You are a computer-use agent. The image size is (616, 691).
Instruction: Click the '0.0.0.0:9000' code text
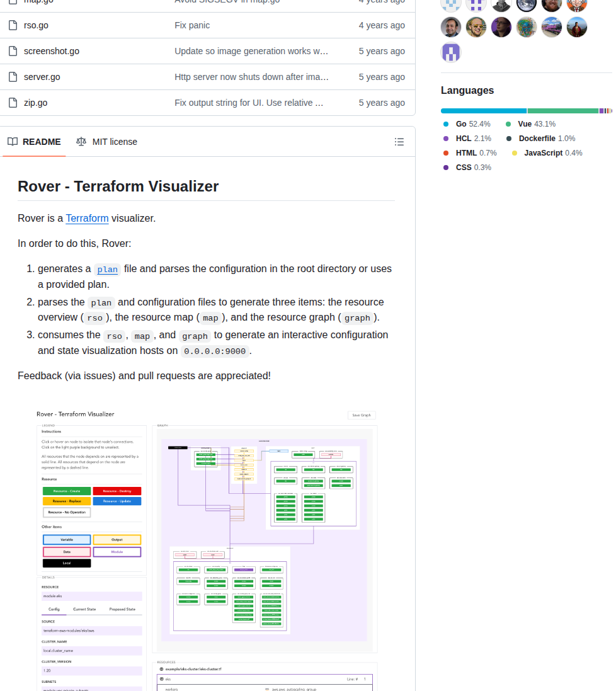[x=215, y=351]
